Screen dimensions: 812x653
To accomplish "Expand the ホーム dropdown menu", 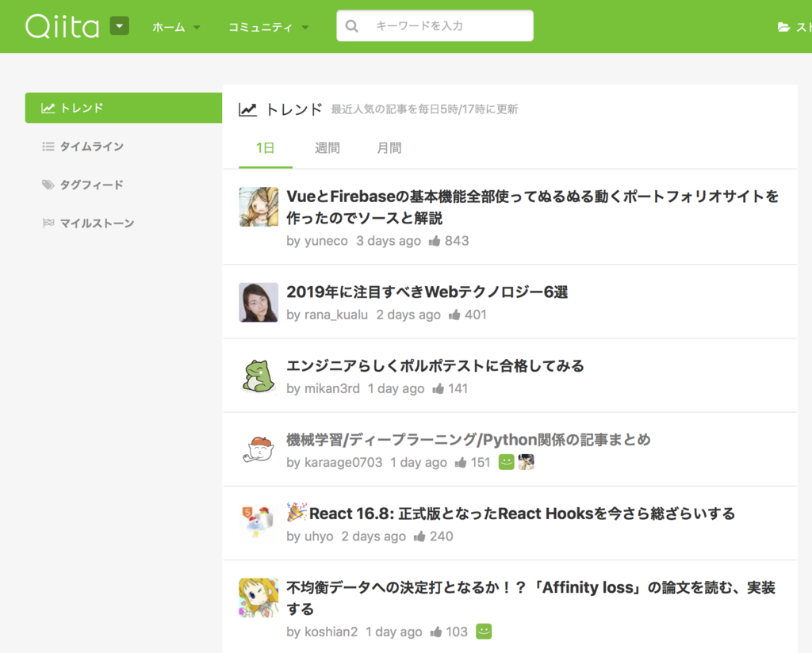I will [x=170, y=25].
